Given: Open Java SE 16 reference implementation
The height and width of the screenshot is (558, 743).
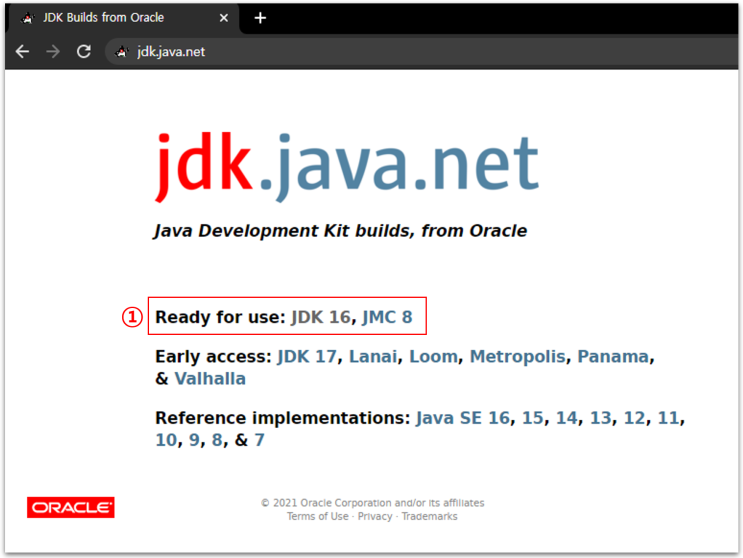Looking at the screenshot, I should pyautogui.click(x=463, y=418).
